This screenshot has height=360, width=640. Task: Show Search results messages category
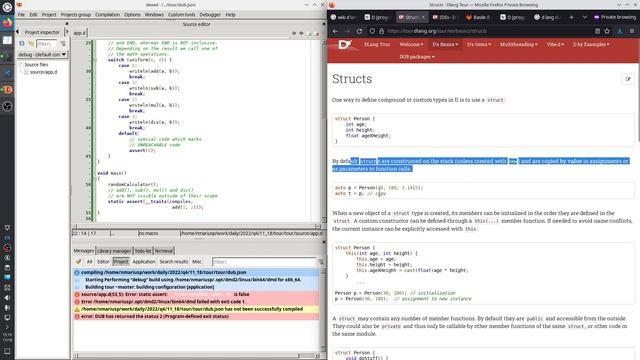[173, 262]
